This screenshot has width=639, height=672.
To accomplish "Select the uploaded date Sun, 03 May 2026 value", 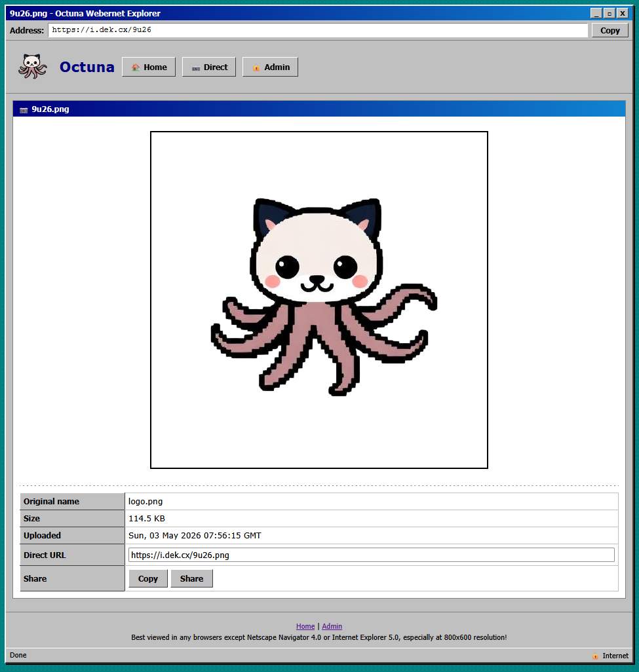I will 195,536.
